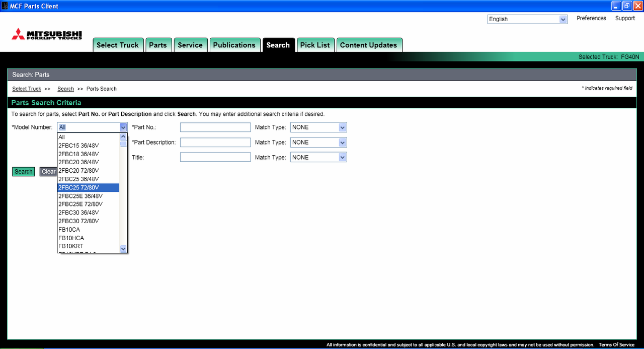644x349 pixels.
Task: Minimize the MCF Parts Client window
Action: tap(616, 6)
